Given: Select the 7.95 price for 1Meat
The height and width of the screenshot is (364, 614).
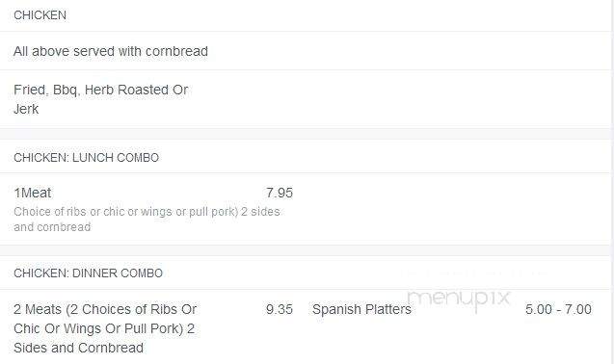Looking at the screenshot, I should coord(280,193).
